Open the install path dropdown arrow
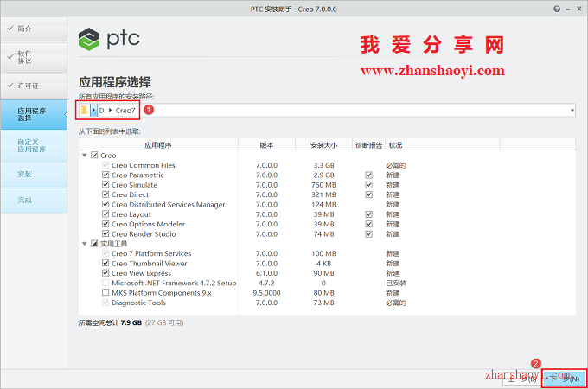 point(572,110)
